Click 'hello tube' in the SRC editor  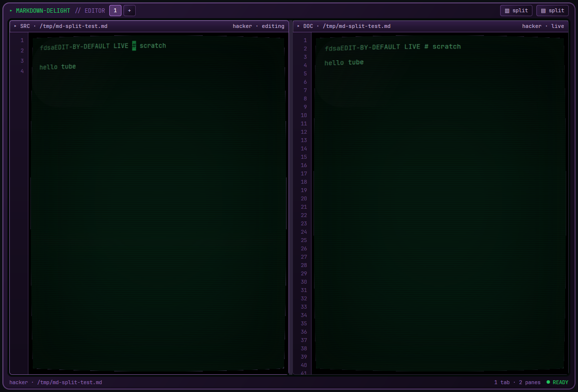coord(57,67)
